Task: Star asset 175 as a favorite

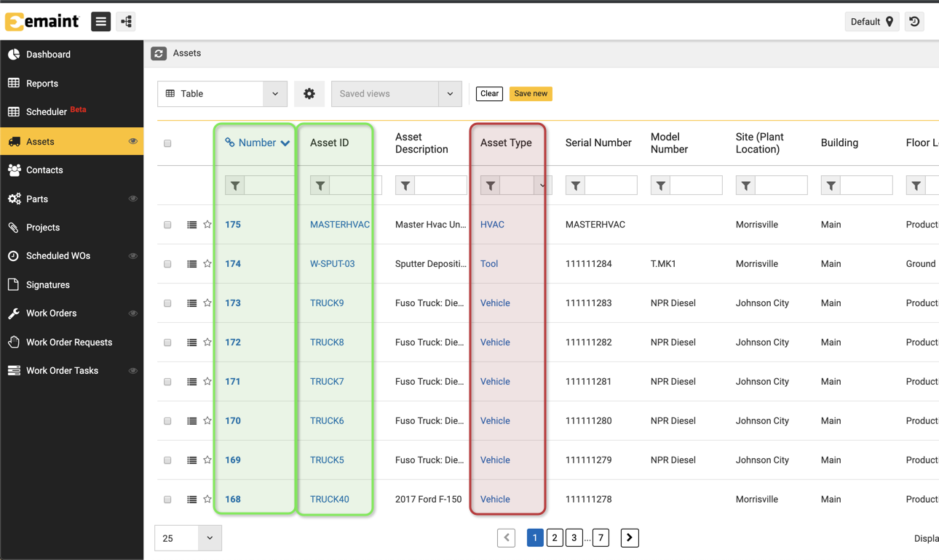Action: (207, 224)
